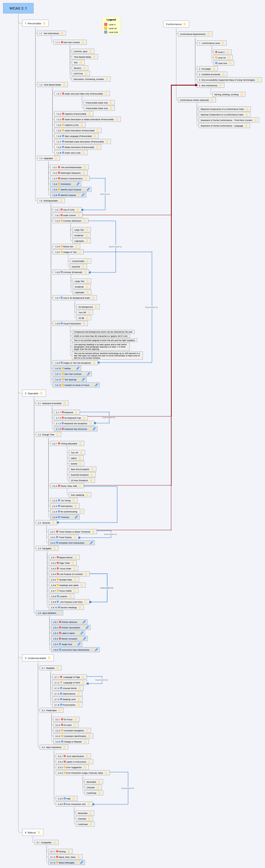Collapse the 1.2.1 Audio-only and Video-only children
This screenshot has width=265, height=868.
(82, 98)
